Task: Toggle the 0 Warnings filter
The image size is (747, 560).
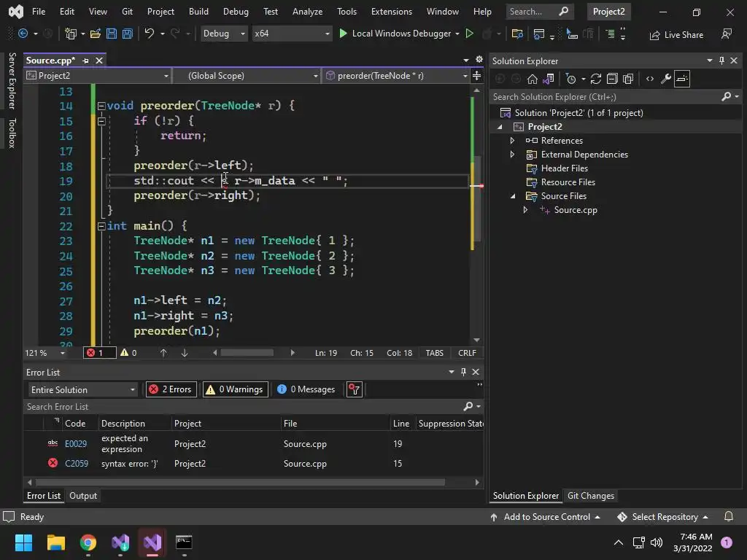Action: click(x=236, y=389)
